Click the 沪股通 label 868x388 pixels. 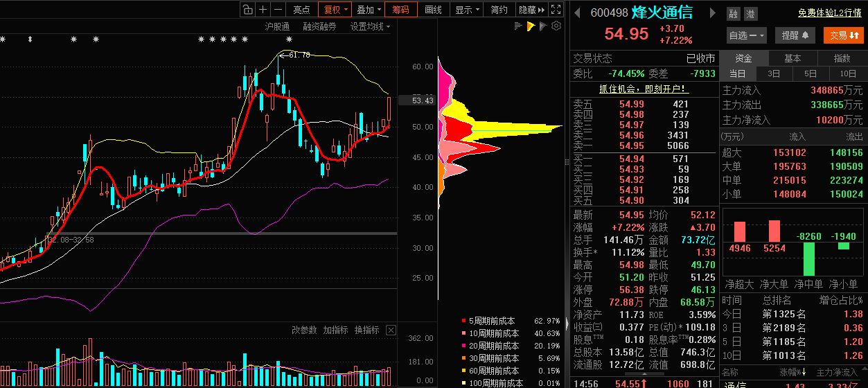pyautogui.click(x=277, y=26)
